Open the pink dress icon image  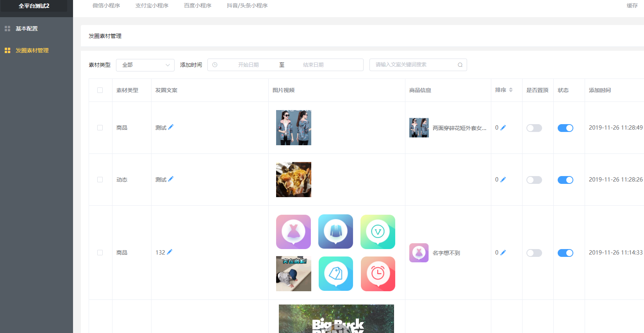click(293, 231)
